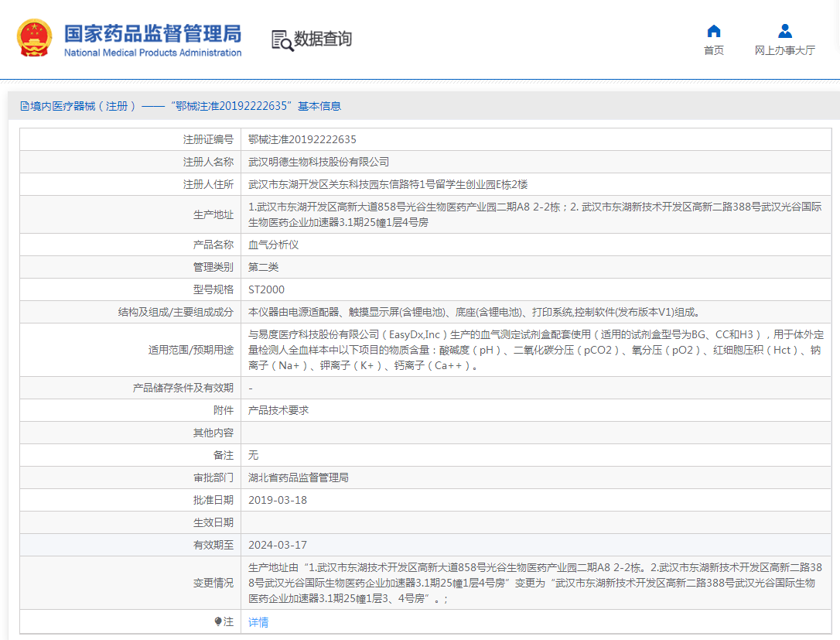Viewport: 840px width, 640px height.
Task: Click the 生效日期 label
Action: pos(213,522)
